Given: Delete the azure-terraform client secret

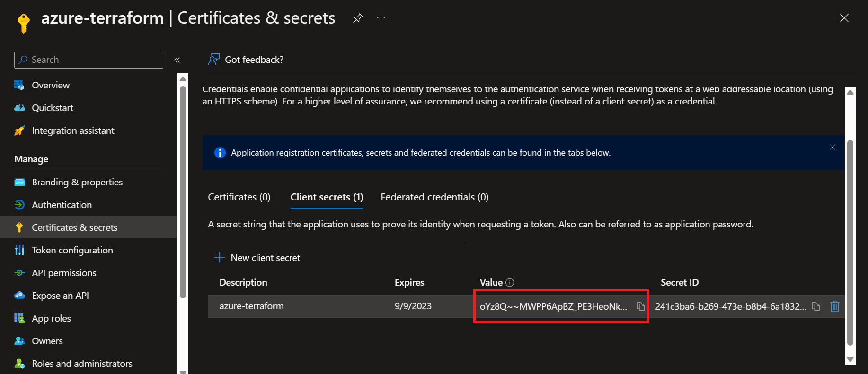Looking at the screenshot, I should click(x=835, y=306).
